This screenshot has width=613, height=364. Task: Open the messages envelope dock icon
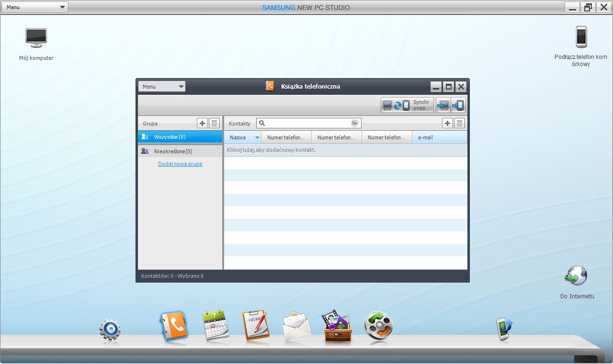point(297,327)
